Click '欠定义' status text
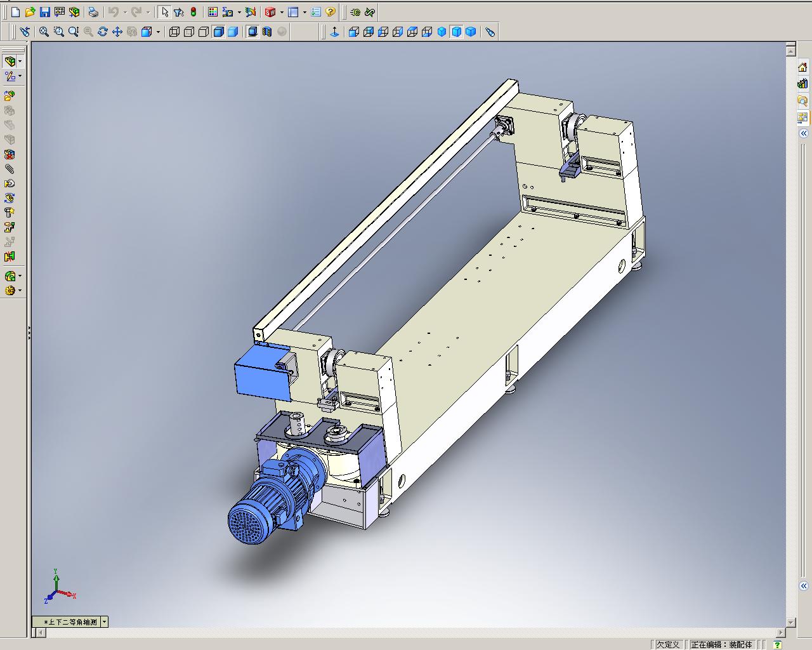This screenshot has width=812, height=650. [x=668, y=645]
